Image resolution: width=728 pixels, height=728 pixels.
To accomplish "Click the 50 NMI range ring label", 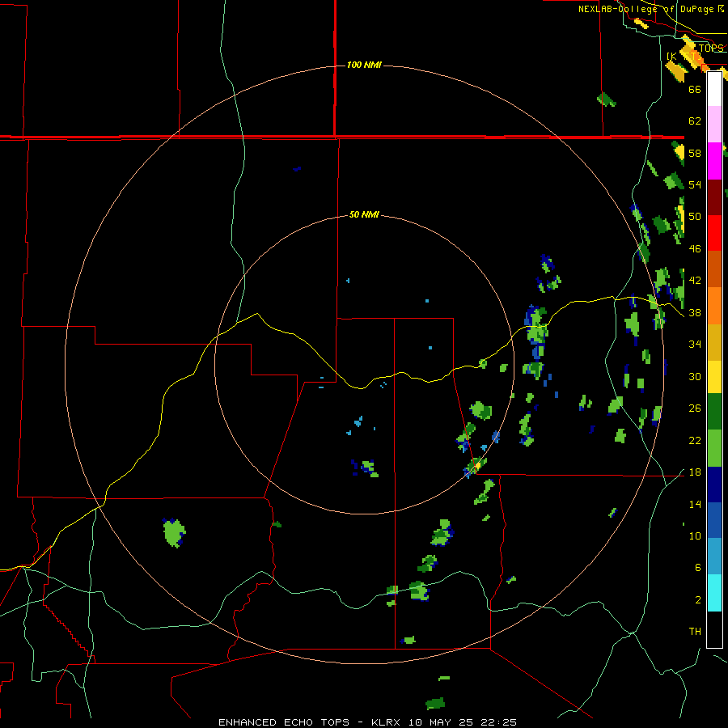I will [x=364, y=214].
